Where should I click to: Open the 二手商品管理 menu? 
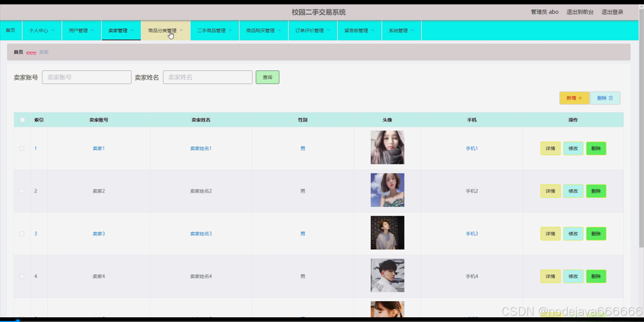tap(215, 31)
